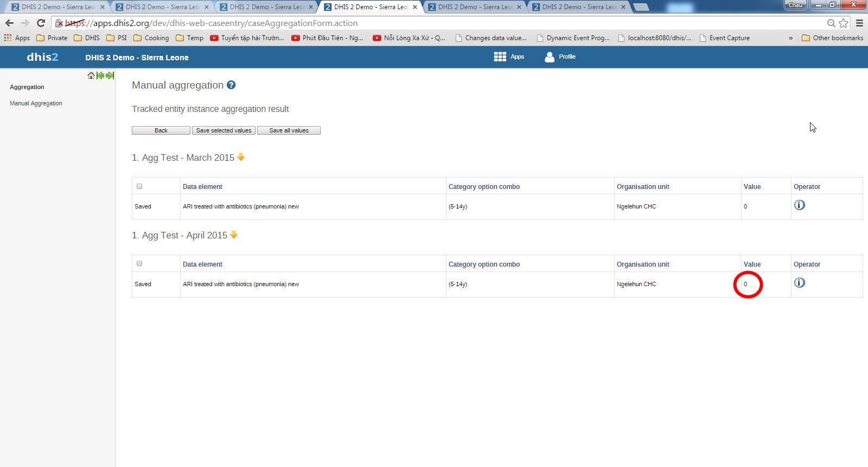This screenshot has width=868, height=467.
Task: Collapse the Agg Test - April 2015 section arrow
Action: (x=234, y=235)
